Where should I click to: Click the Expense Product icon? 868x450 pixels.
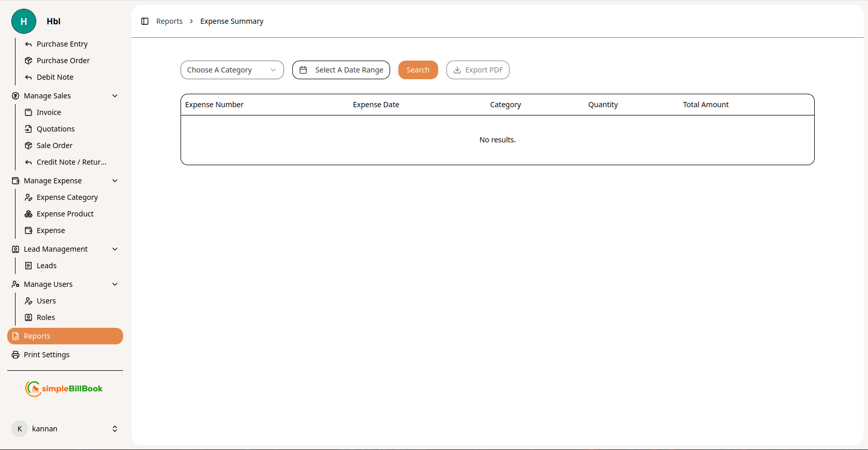pos(28,214)
